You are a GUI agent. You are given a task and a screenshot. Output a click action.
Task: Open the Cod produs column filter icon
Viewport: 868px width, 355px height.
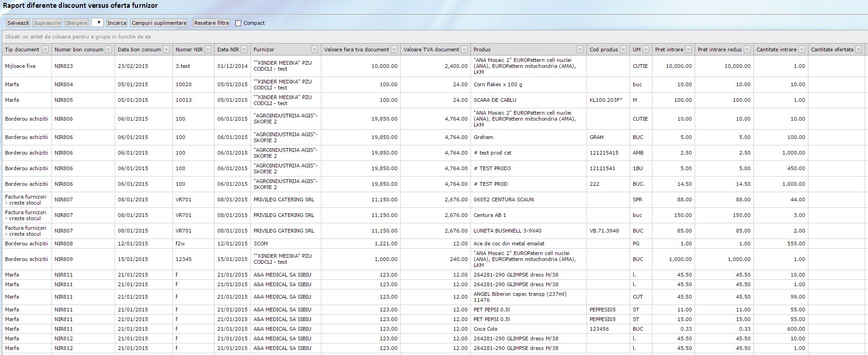coord(623,50)
